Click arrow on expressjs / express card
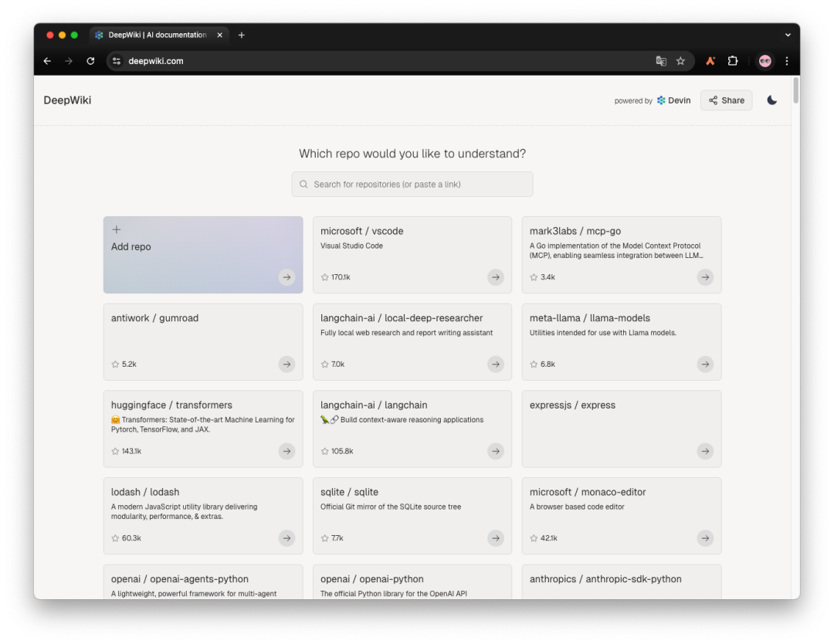The height and width of the screenshot is (644, 834). pyautogui.click(x=705, y=451)
